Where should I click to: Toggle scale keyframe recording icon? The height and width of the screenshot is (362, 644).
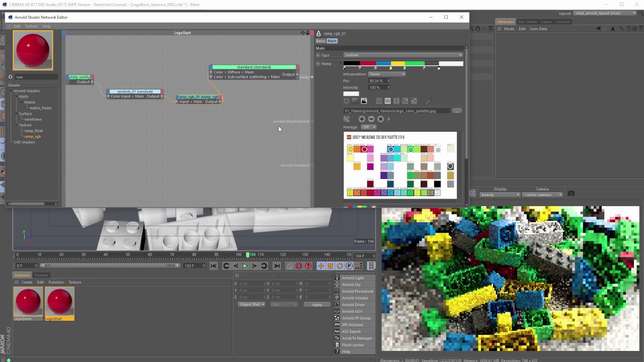[330, 266]
